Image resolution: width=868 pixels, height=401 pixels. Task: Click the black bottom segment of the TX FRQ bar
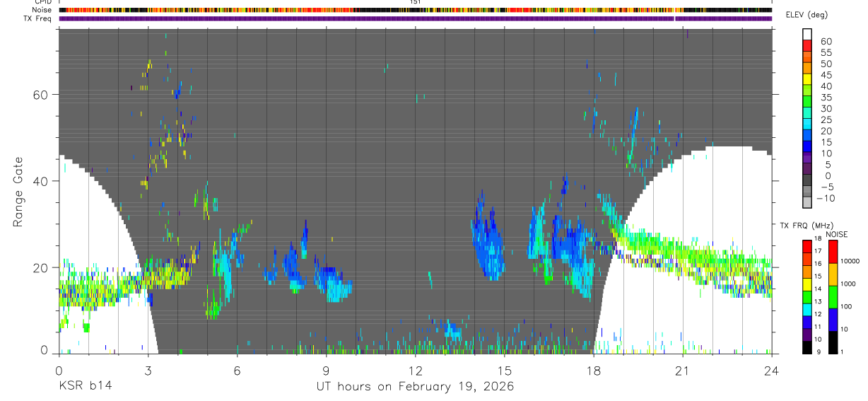807,347
